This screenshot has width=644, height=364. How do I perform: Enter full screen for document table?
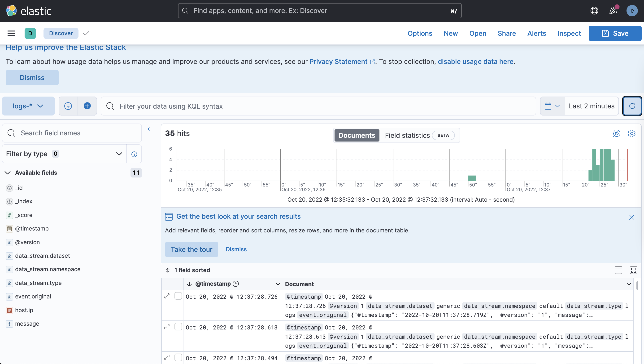click(x=633, y=270)
